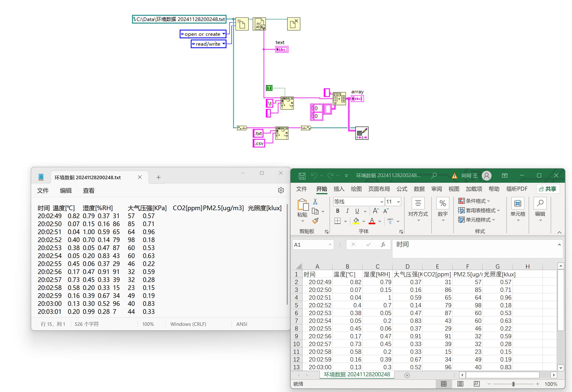Viewport: 572px width, 392px height.
Task: Click the 共享 share button
Action: [x=548, y=189]
